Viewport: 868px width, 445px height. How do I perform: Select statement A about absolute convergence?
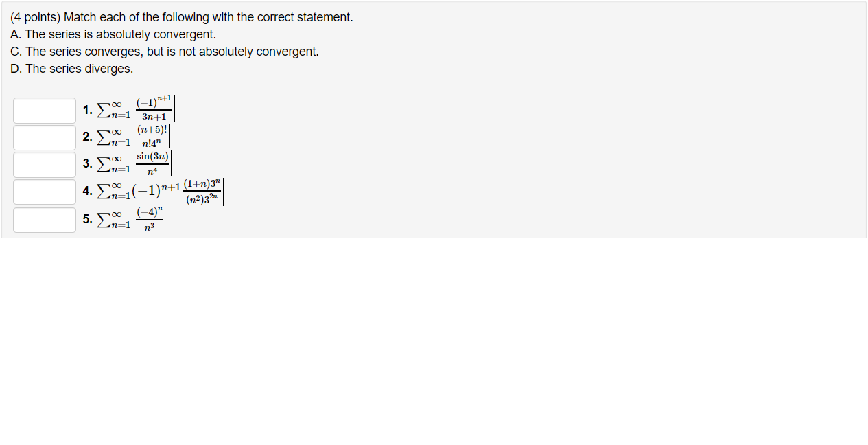click(113, 34)
